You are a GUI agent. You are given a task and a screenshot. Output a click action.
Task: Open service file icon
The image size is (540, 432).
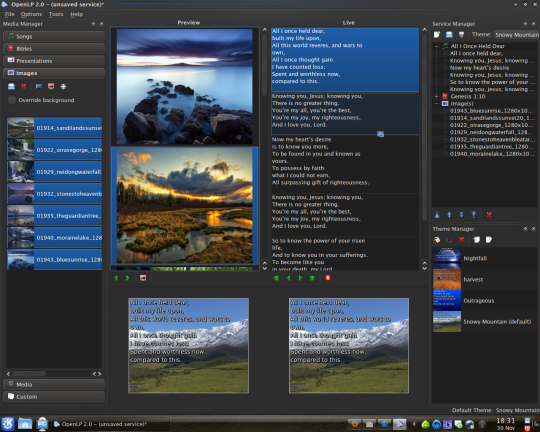pos(449,34)
